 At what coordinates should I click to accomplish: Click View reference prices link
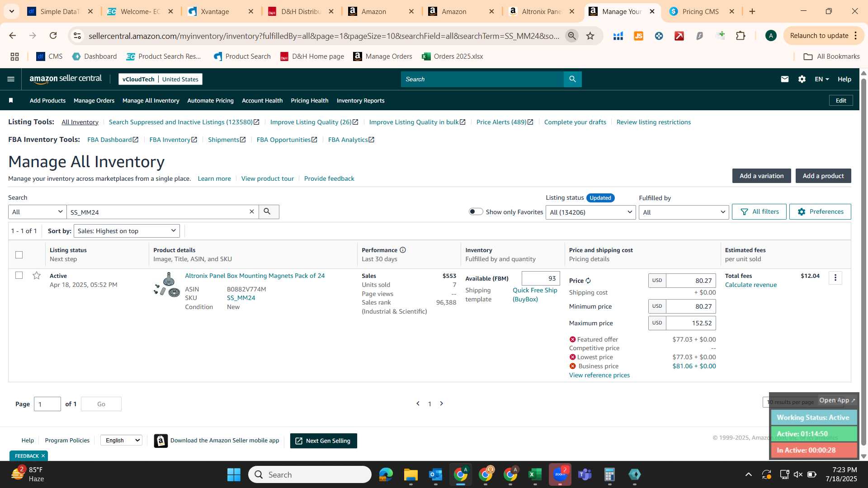click(599, 375)
